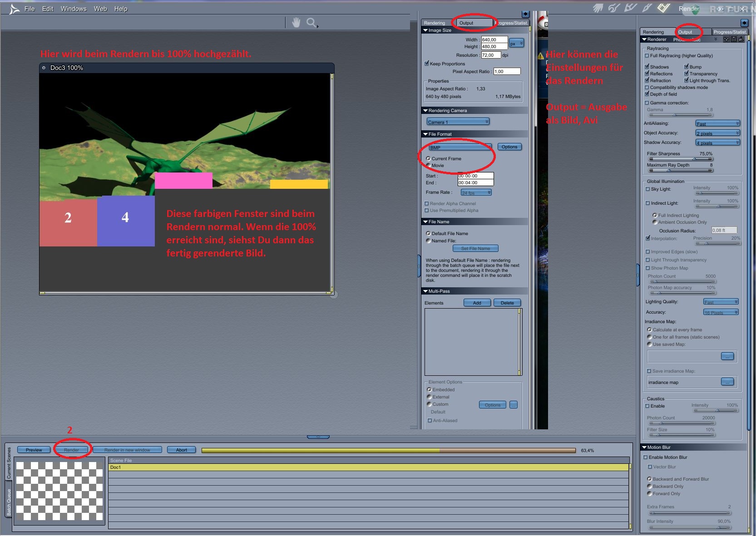This screenshot has height=536, width=756.
Task: Enable the Sky Light checkbox
Action: click(x=647, y=189)
